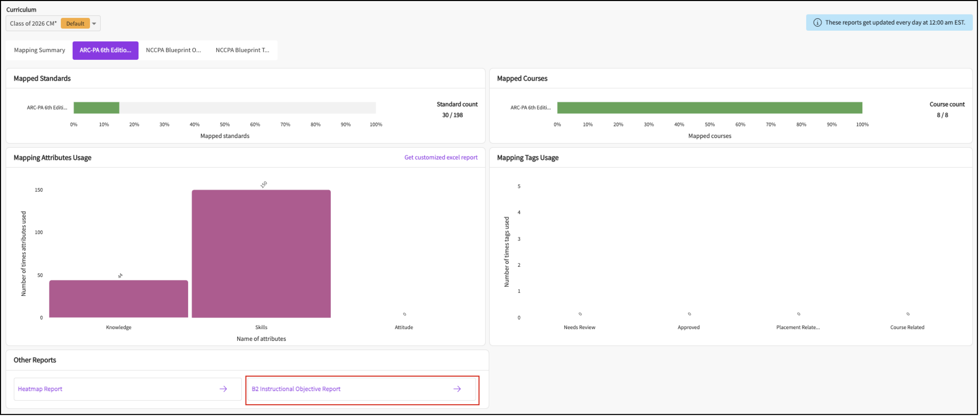Open the NCCPA Blueprint T... tab
980x416 pixels.
(x=242, y=50)
